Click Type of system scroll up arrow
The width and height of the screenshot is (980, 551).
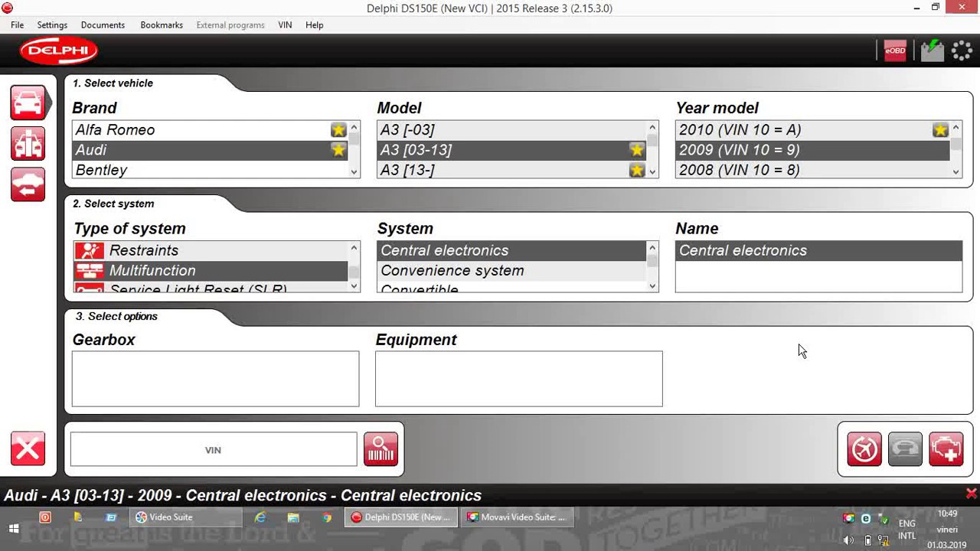tap(354, 248)
